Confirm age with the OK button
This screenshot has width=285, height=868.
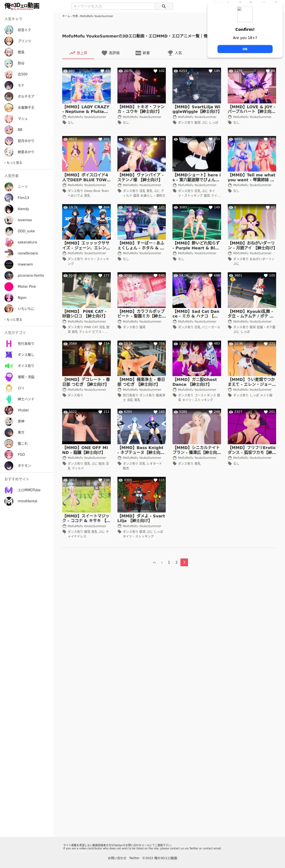tap(245, 49)
